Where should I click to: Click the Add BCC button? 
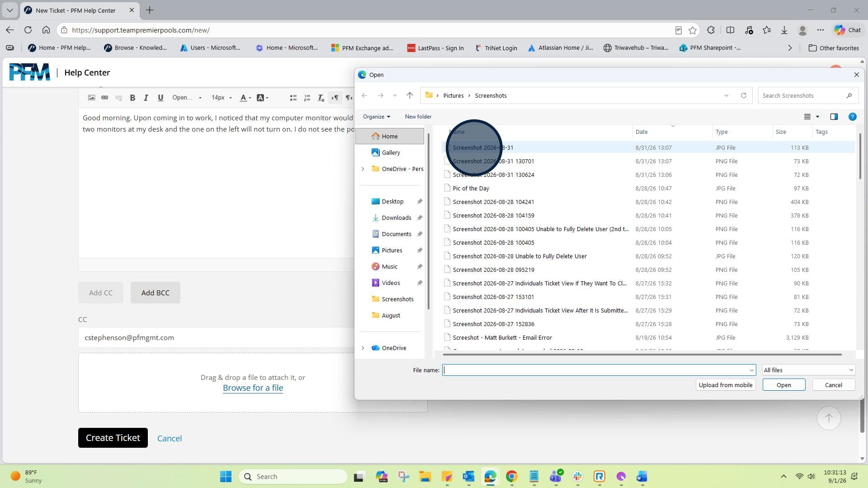click(x=155, y=293)
